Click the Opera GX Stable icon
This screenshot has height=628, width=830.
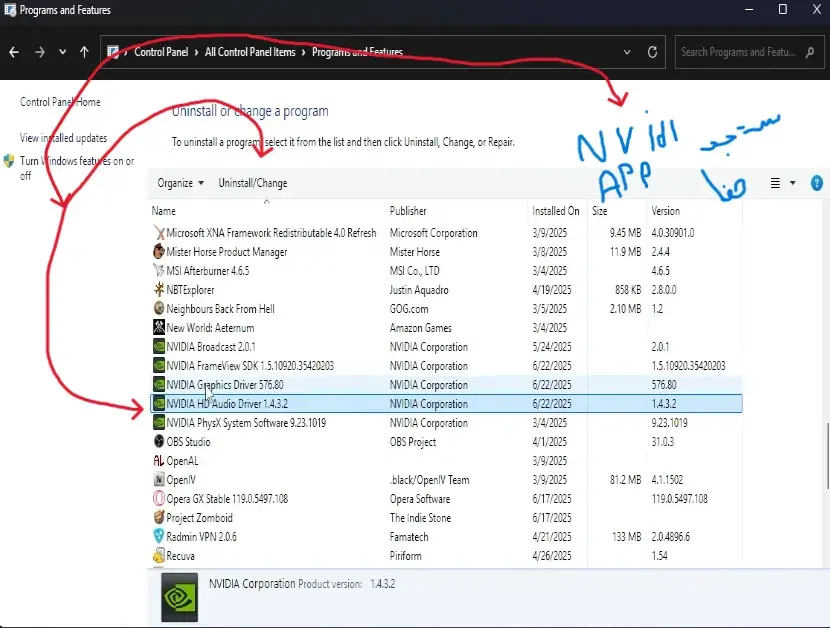click(159, 499)
